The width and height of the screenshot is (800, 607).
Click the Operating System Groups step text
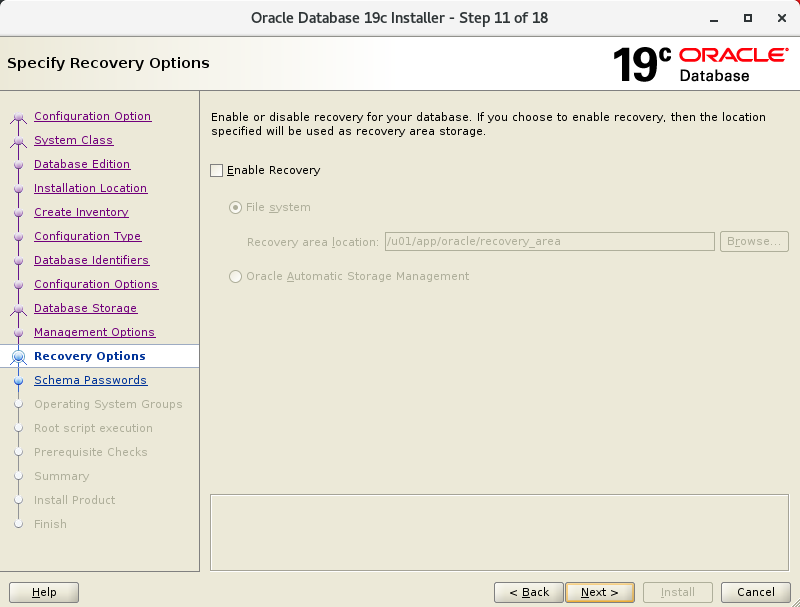[x=108, y=404]
